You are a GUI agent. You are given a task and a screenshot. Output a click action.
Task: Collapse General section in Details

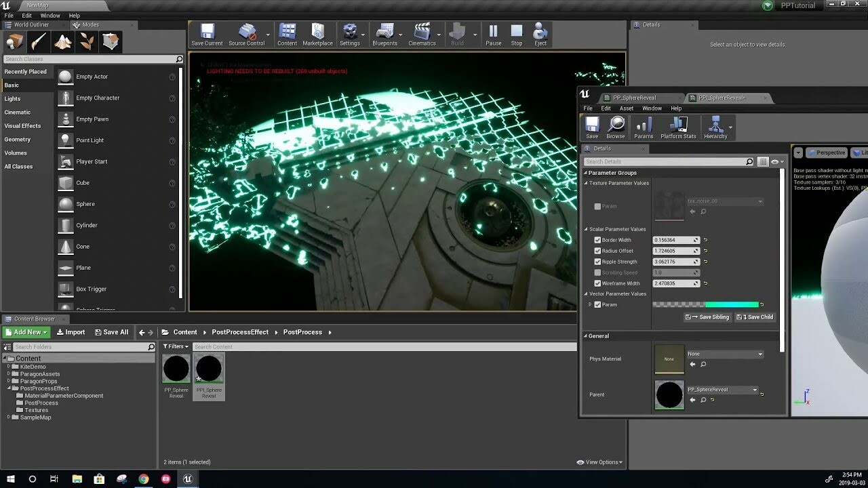pos(586,336)
